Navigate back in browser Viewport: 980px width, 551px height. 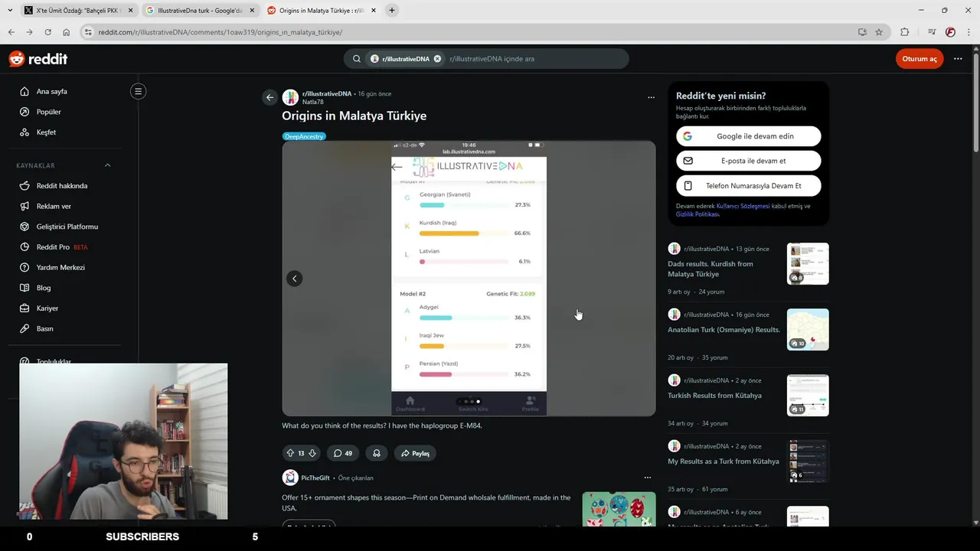pyautogui.click(x=11, y=32)
